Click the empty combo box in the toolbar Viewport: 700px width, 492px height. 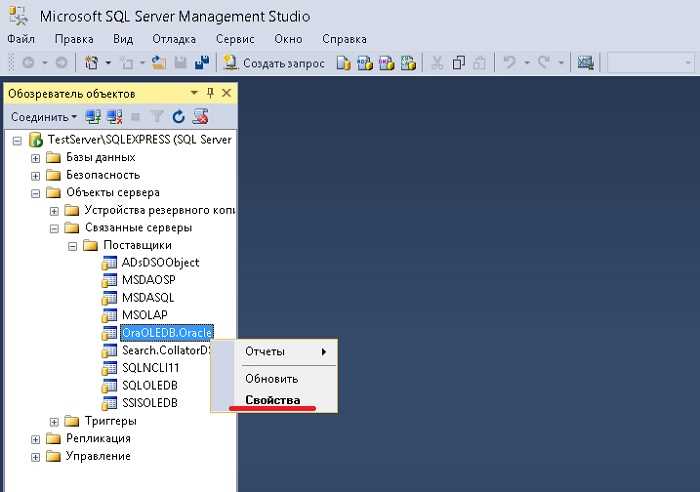pyautogui.click(x=651, y=63)
